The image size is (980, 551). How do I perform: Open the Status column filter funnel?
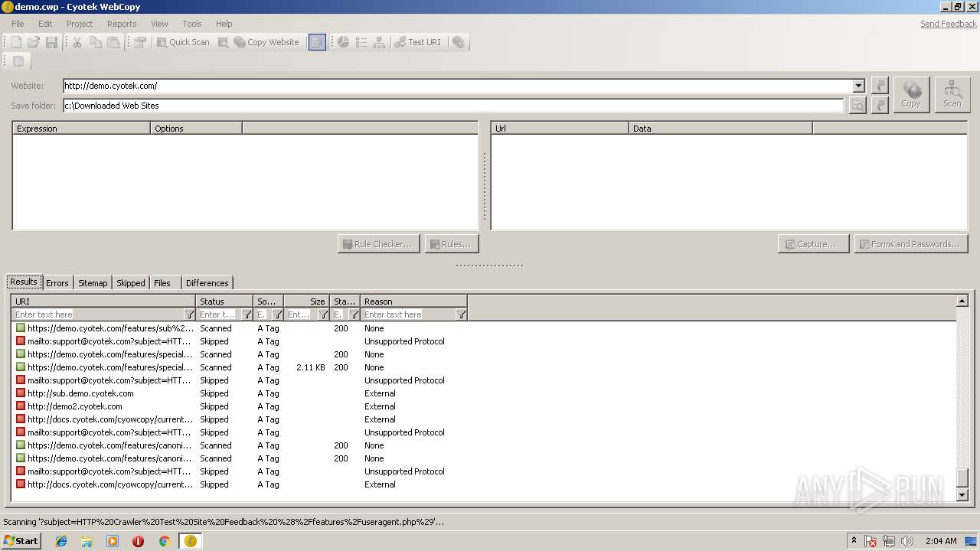247,315
